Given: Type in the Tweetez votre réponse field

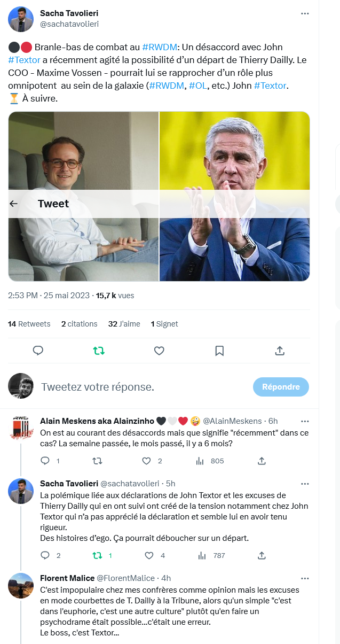Looking at the screenshot, I should 139,387.
